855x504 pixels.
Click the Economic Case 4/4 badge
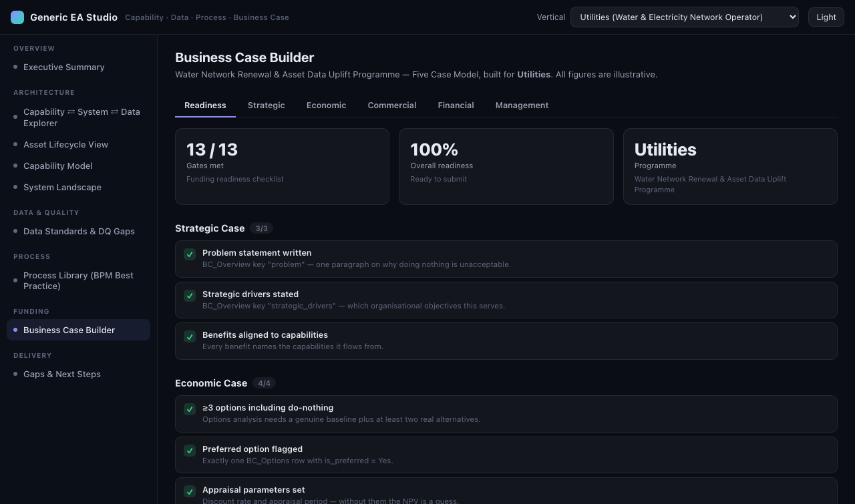pyautogui.click(x=264, y=383)
